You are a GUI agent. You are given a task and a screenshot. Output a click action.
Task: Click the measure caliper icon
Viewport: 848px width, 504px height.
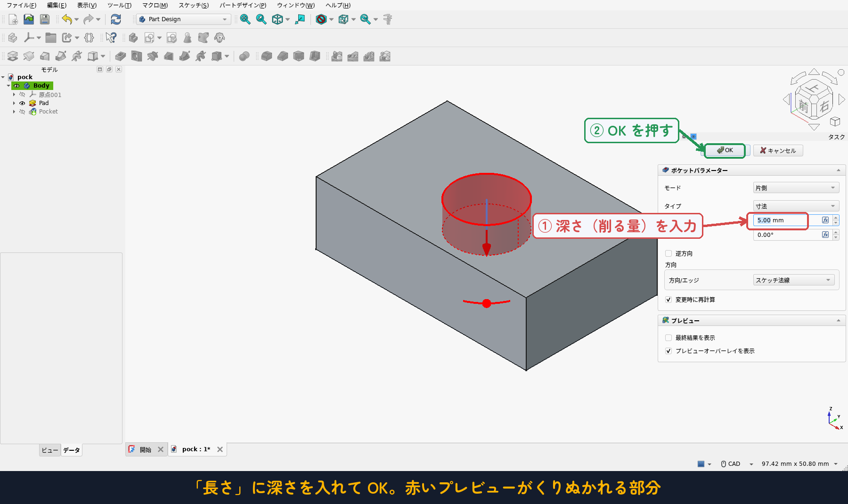[x=388, y=19]
